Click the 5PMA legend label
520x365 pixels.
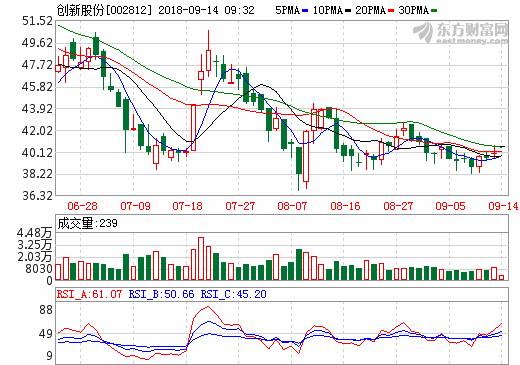[287, 10]
